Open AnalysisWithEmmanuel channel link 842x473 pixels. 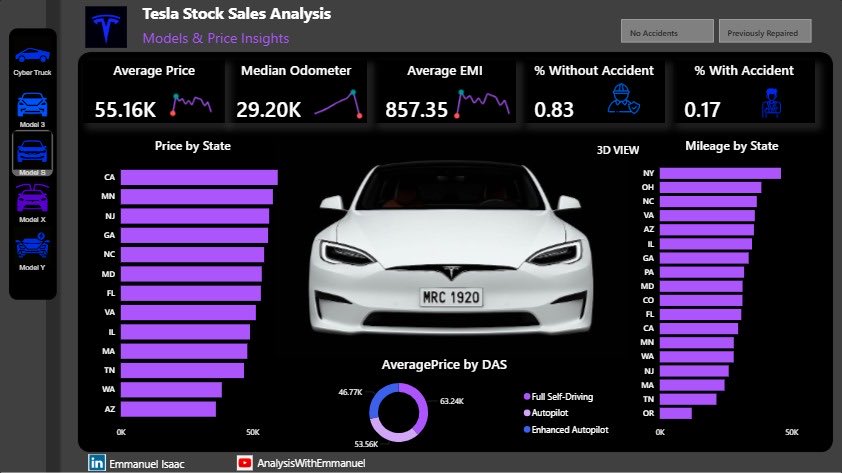(x=311, y=463)
